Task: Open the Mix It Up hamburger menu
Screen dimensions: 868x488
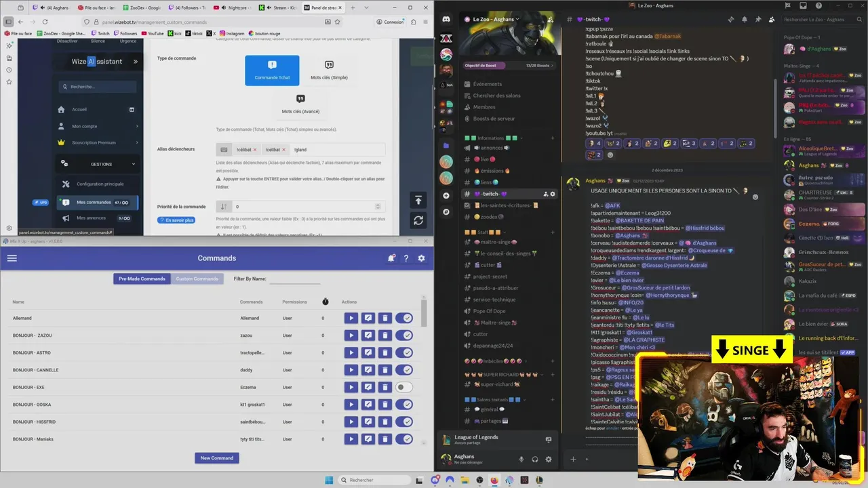Action: pyautogui.click(x=12, y=258)
